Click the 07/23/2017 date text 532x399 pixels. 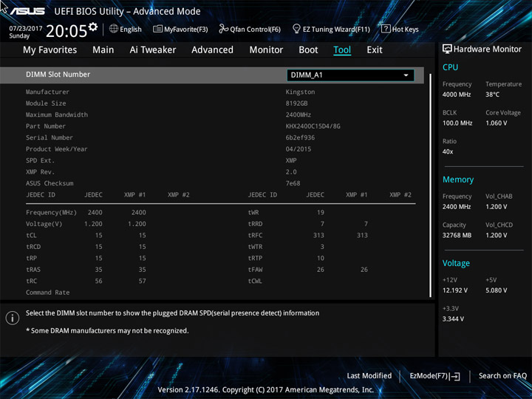26,29
